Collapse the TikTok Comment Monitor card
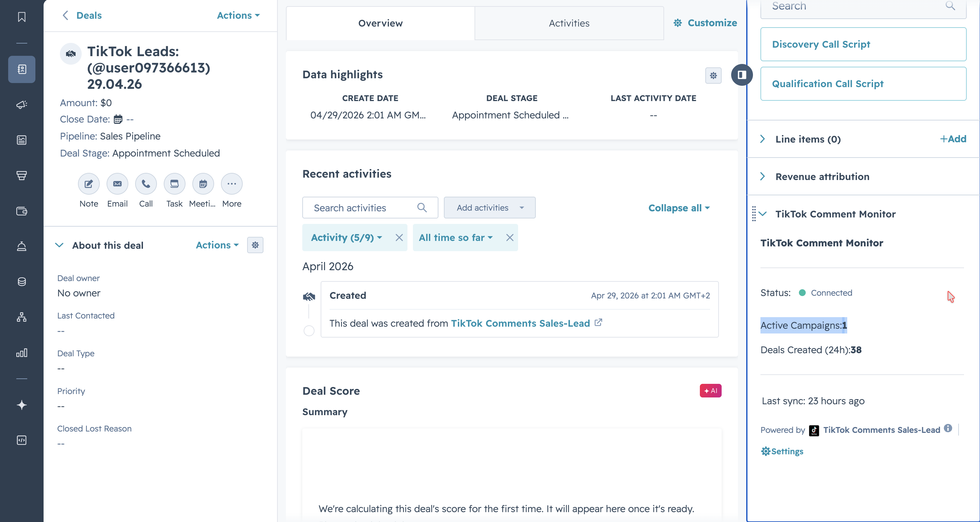 [762, 214]
